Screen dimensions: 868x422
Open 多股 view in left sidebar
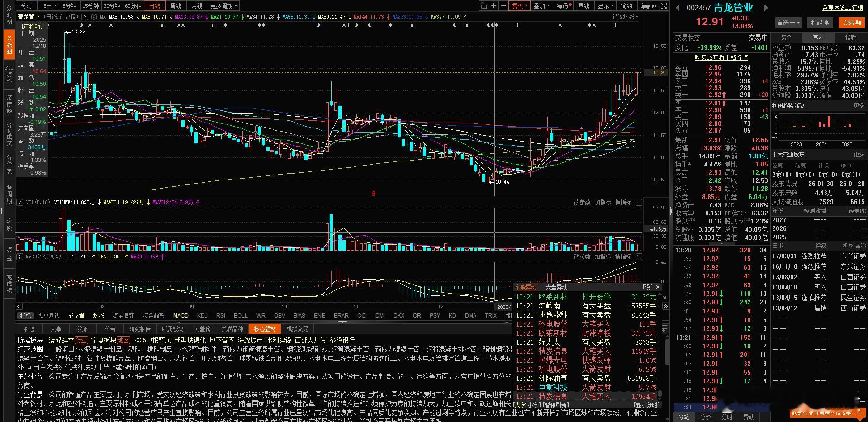tap(9, 223)
